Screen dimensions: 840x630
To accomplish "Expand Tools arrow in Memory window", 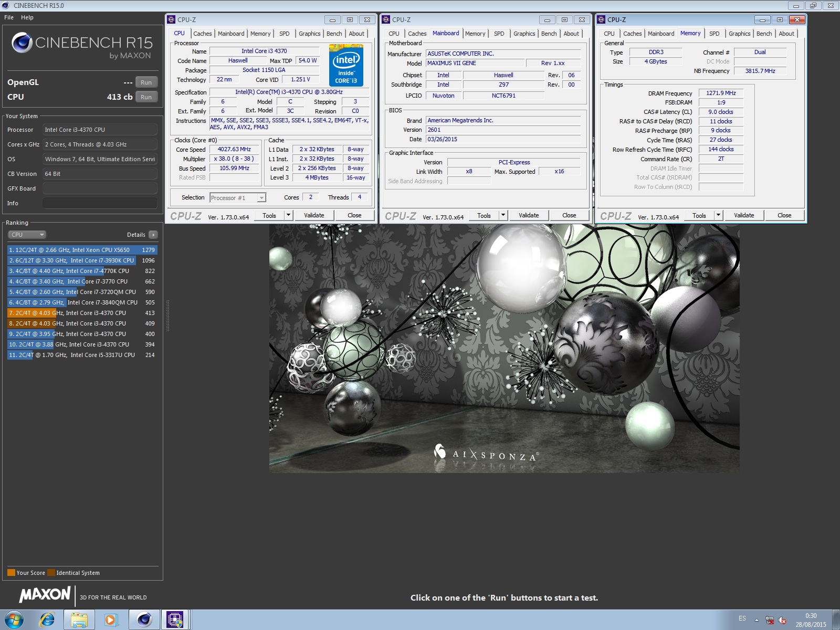I will click(718, 215).
